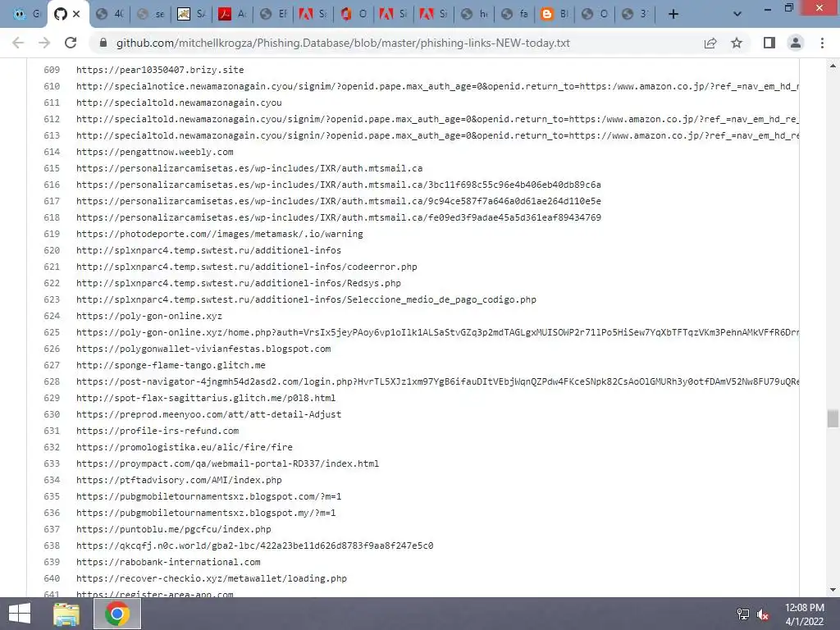Click the scrollbar down arrow
The width and height of the screenshot is (840, 630).
pyautogui.click(x=833, y=590)
